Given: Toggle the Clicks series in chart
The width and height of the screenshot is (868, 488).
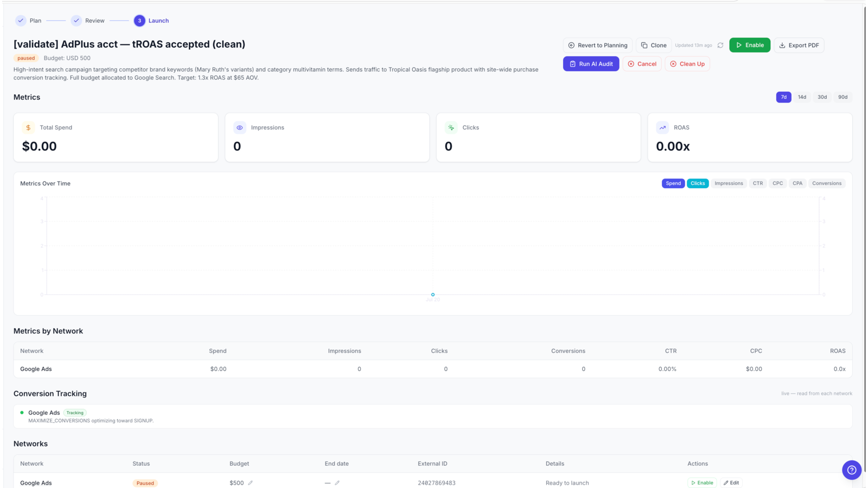Looking at the screenshot, I should [x=698, y=183].
